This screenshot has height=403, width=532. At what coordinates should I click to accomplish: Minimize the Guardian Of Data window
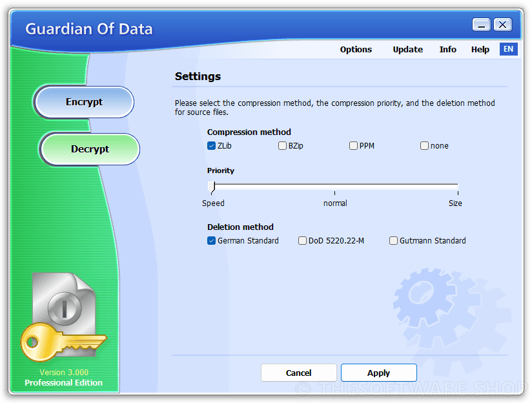pos(481,25)
